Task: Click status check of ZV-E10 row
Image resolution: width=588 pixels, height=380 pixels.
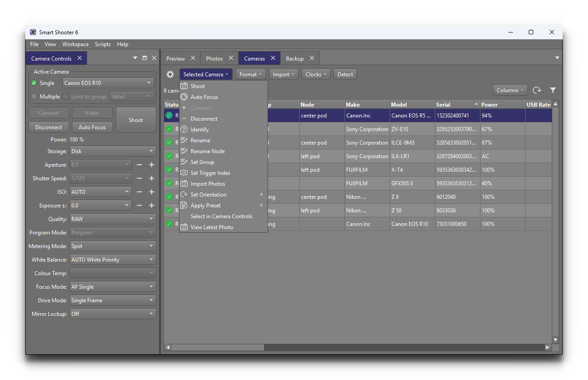Action: [x=169, y=129]
